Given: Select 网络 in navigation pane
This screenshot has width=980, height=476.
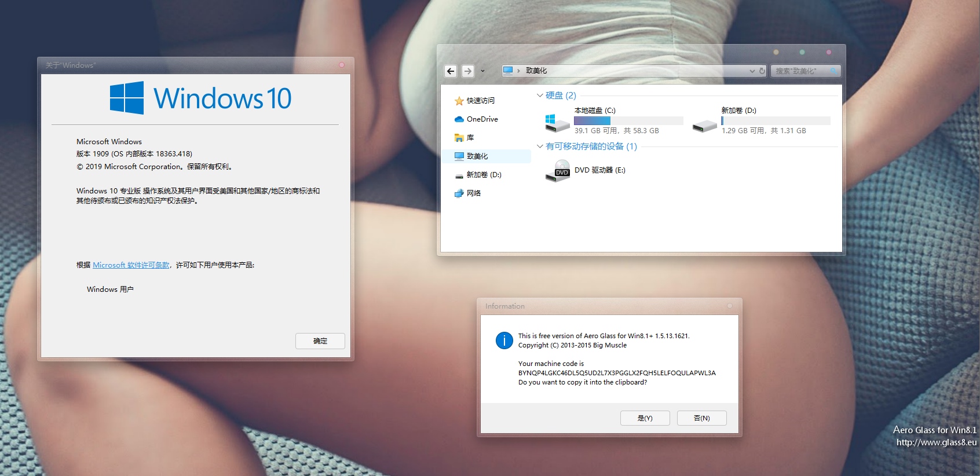Looking at the screenshot, I should (473, 193).
